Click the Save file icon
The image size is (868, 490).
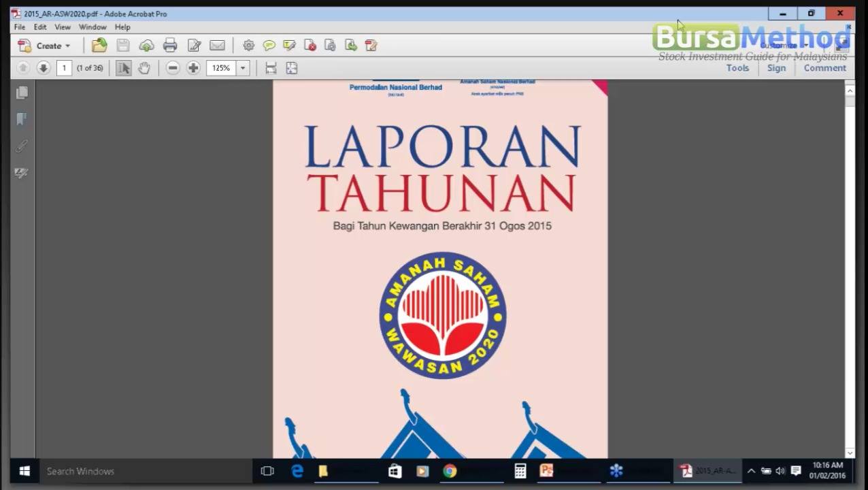pos(123,46)
